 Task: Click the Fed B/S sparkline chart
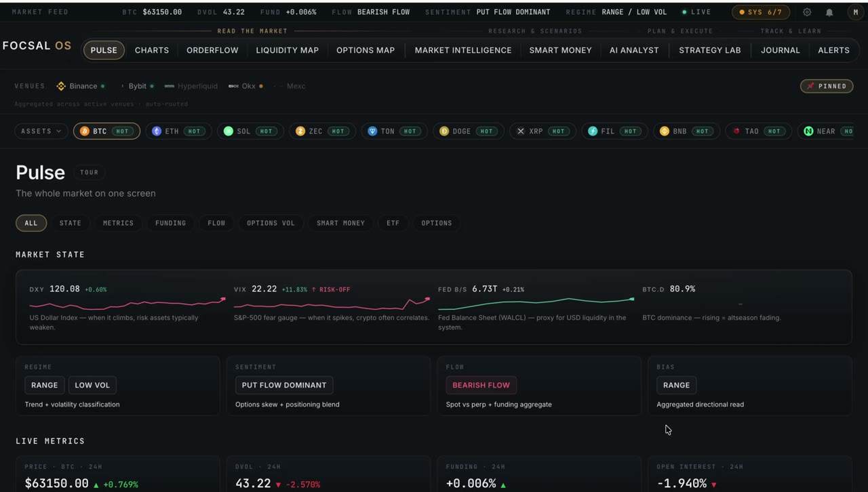coord(536,303)
